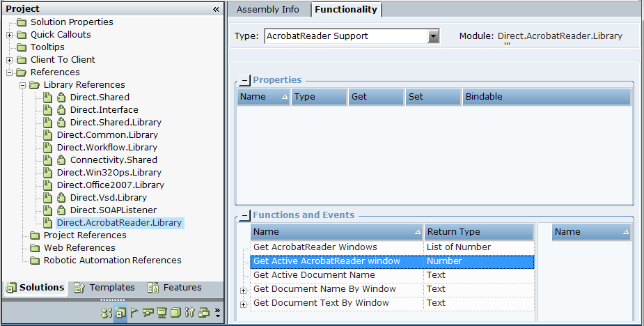Collapse the Library References node
Viewport: 644px width, 326px height.
[22, 85]
